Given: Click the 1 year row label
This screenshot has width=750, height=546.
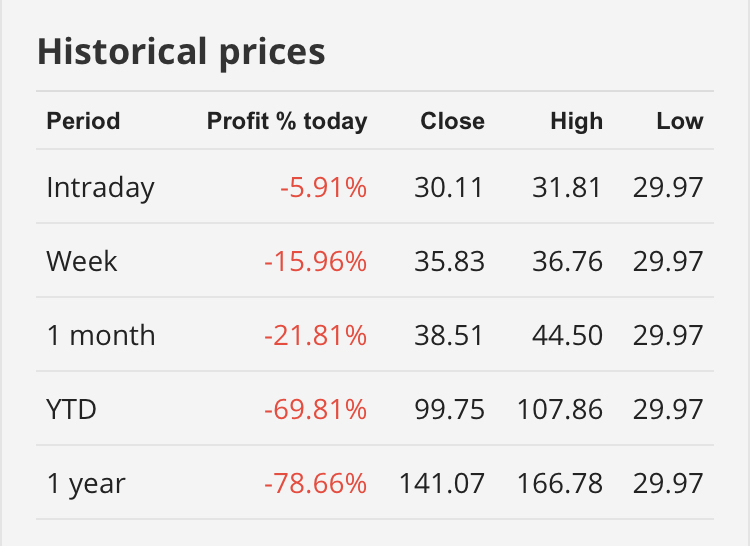Looking at the screenshot, I should (x=86, y=483).
